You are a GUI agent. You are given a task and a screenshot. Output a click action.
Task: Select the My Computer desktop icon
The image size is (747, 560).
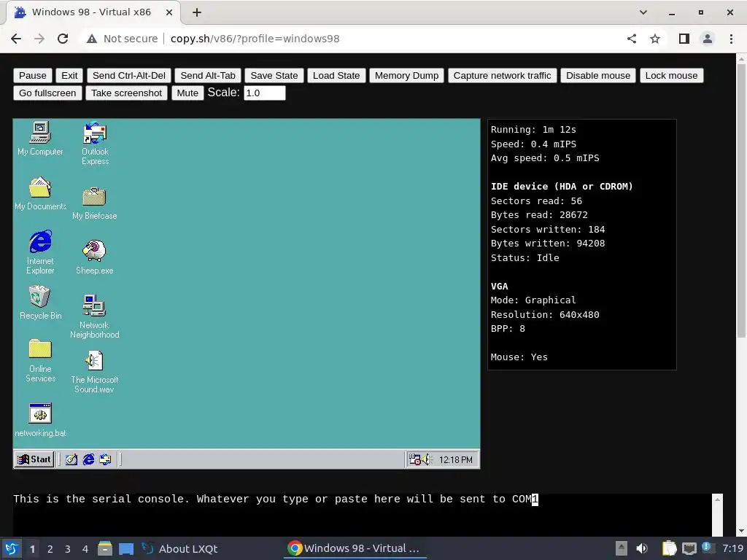click(x=40, y=139)
